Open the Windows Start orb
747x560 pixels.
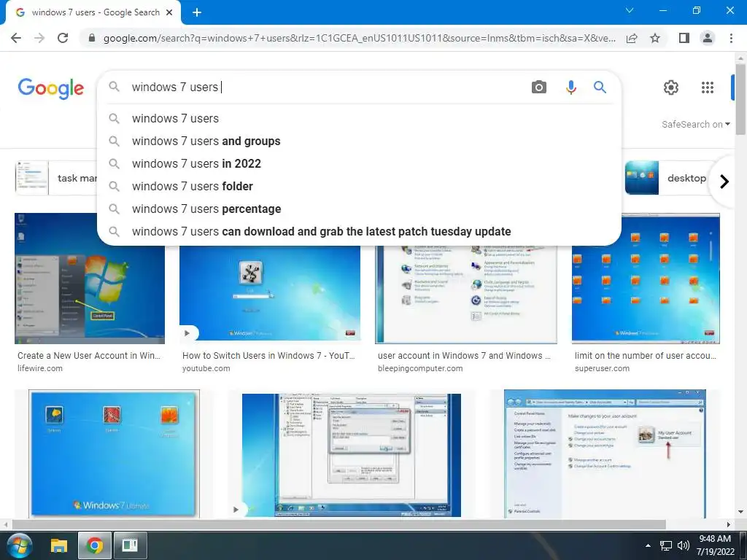pos(20,545)
